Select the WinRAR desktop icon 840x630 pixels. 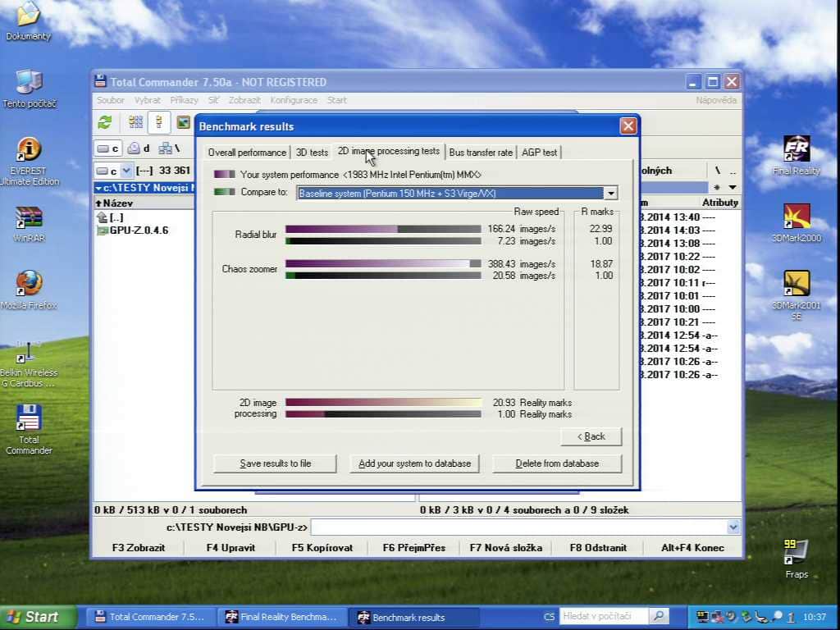(x=29, y=224)
